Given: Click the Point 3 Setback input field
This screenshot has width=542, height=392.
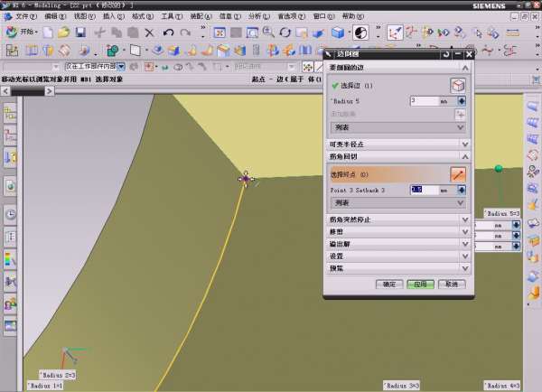Looking at the screenshot, I should [x=423, y=191].
